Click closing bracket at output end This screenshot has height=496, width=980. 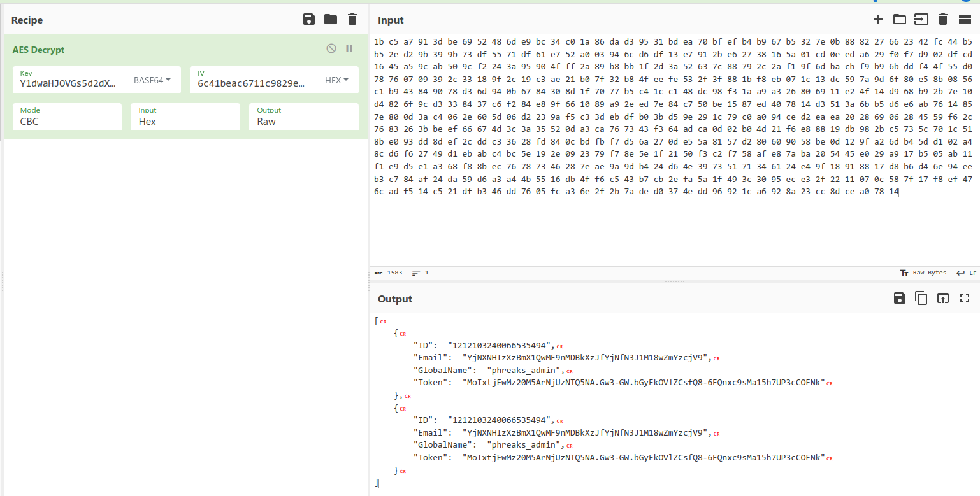tap(377, 483)
